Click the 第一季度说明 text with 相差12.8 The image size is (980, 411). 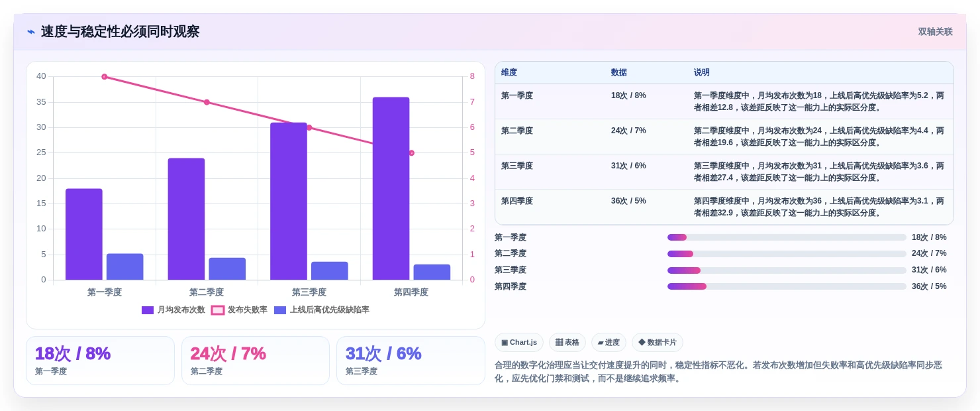819,101
